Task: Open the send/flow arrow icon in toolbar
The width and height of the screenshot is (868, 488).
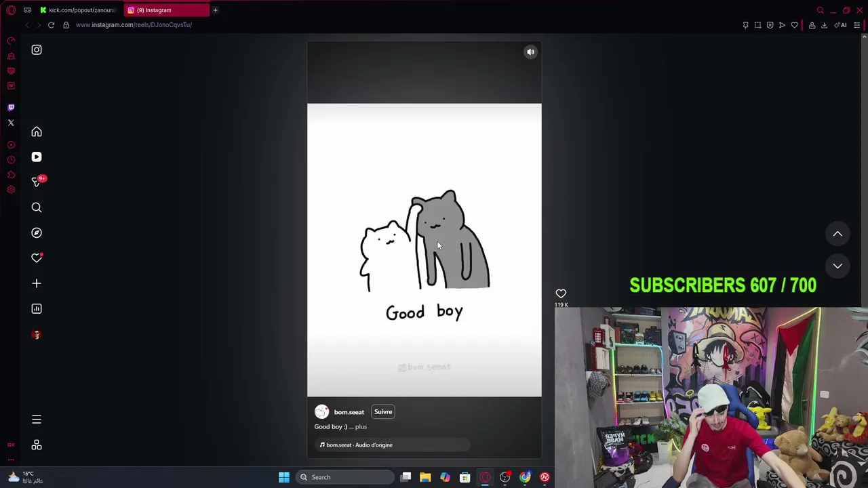Action: [782, 25]
